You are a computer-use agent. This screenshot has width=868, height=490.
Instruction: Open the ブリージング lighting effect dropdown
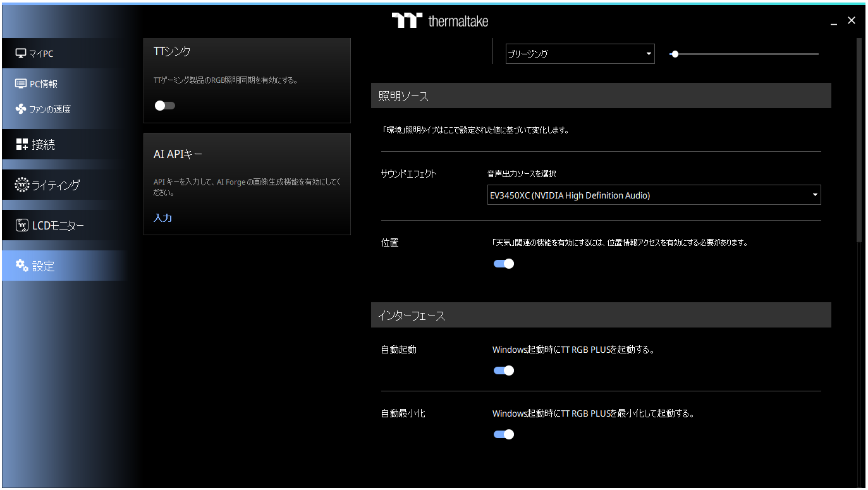pos(580,54)
